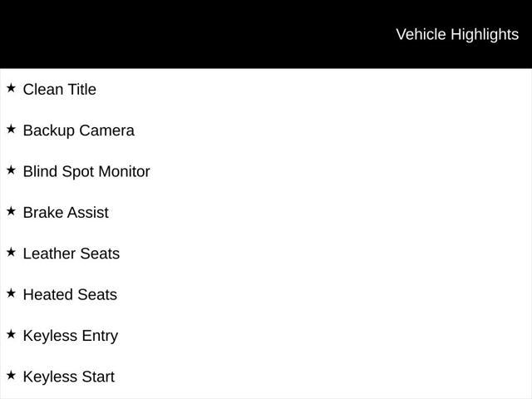Select the Blind Spot Monitor feature text

pos(86,172)
